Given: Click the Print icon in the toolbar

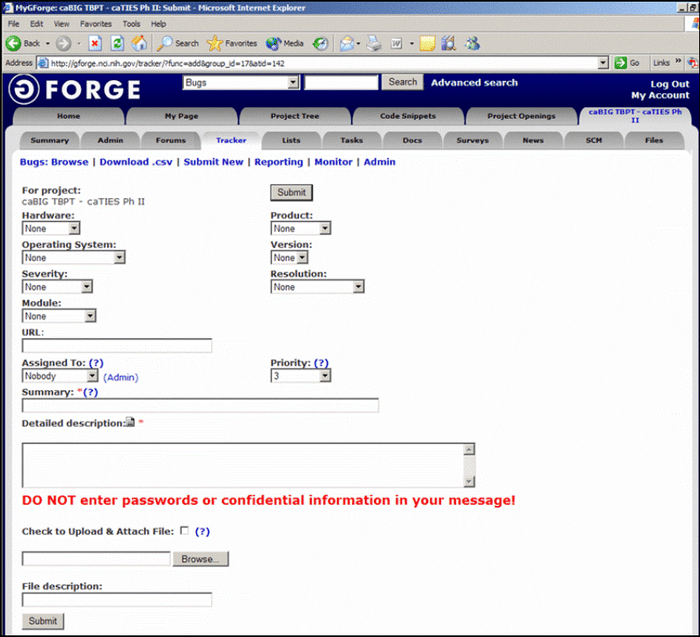Looking at the screenshot, I should (373, 43).
